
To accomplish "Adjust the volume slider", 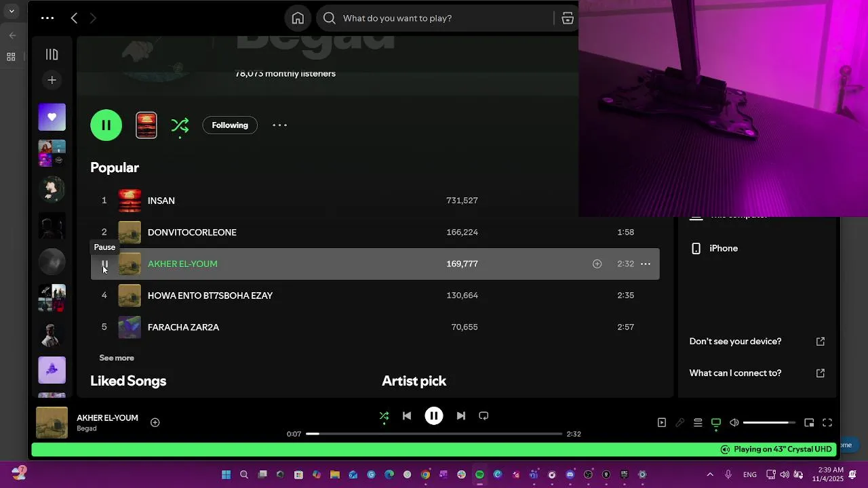I will click(770, 423).
